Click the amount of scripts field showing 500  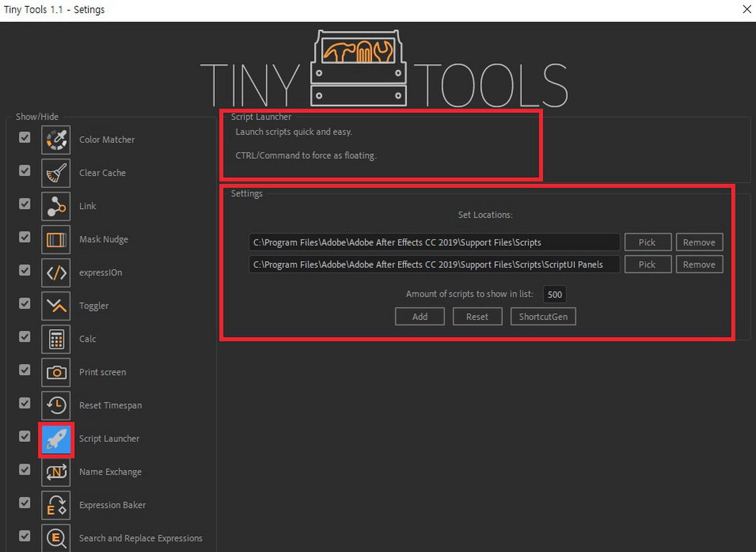click(554, 295)
